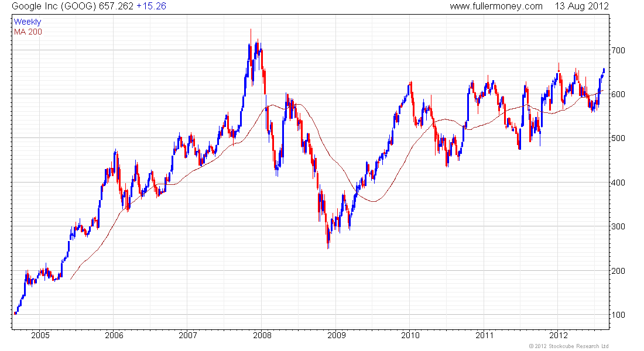
Task: Click the 2011 year axis label
Action: click(485, 335)
